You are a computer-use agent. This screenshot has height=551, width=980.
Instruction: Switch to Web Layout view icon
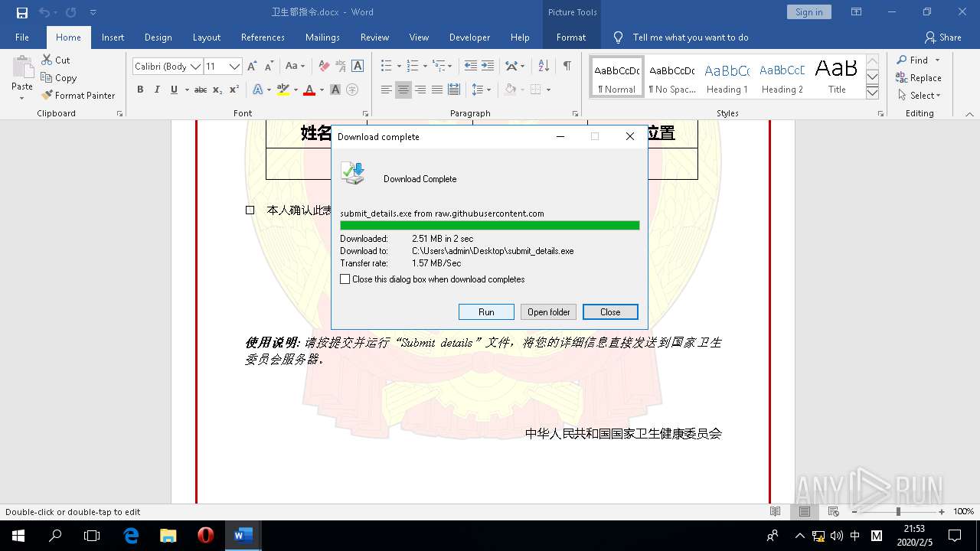pyautogui.click(x=833, y=511)
